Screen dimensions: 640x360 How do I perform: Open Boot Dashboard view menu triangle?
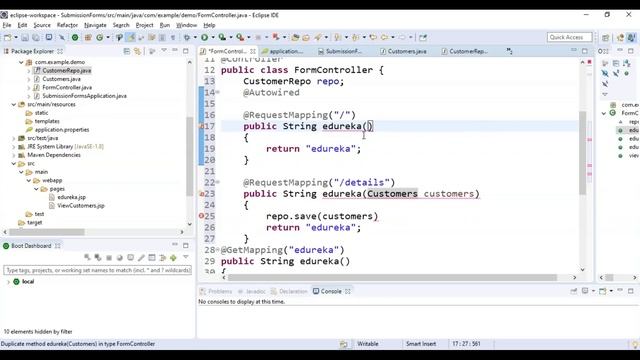[186, 257]
